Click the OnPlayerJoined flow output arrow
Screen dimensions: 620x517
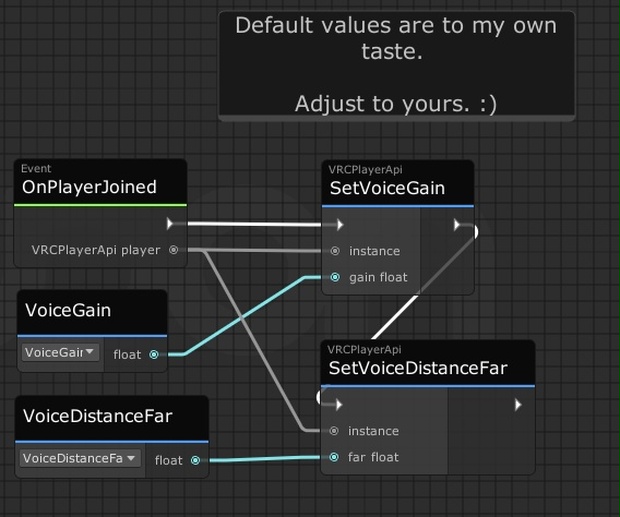170,224
